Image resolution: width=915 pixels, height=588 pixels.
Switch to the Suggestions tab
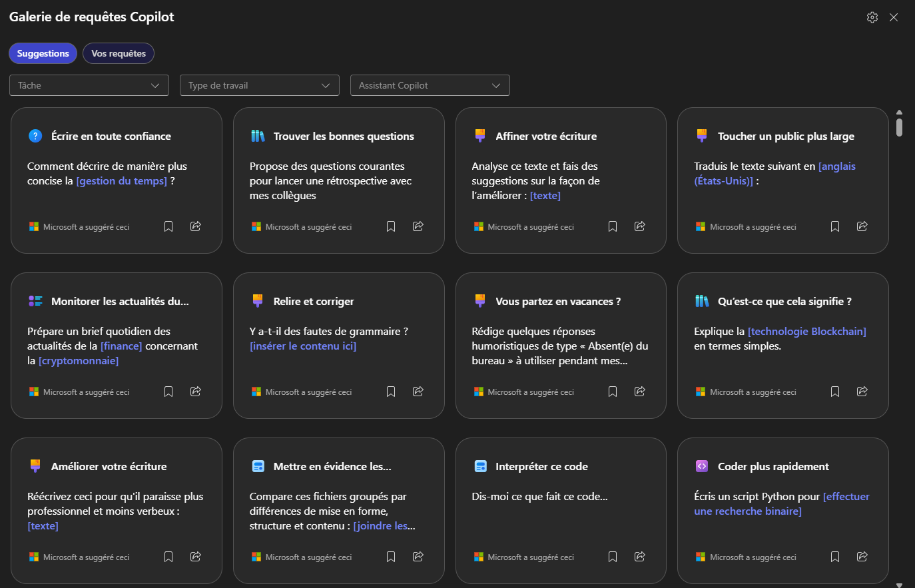coord(43,53)
